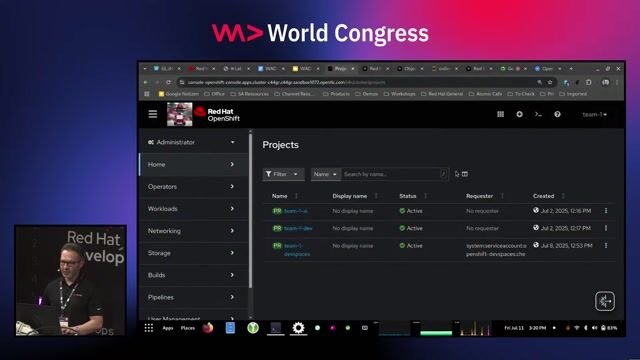Image resolution: width=640 pixels, height=360 pixels.
Task: Sort by the Requester column header
Action: click(x=479, y=196)
